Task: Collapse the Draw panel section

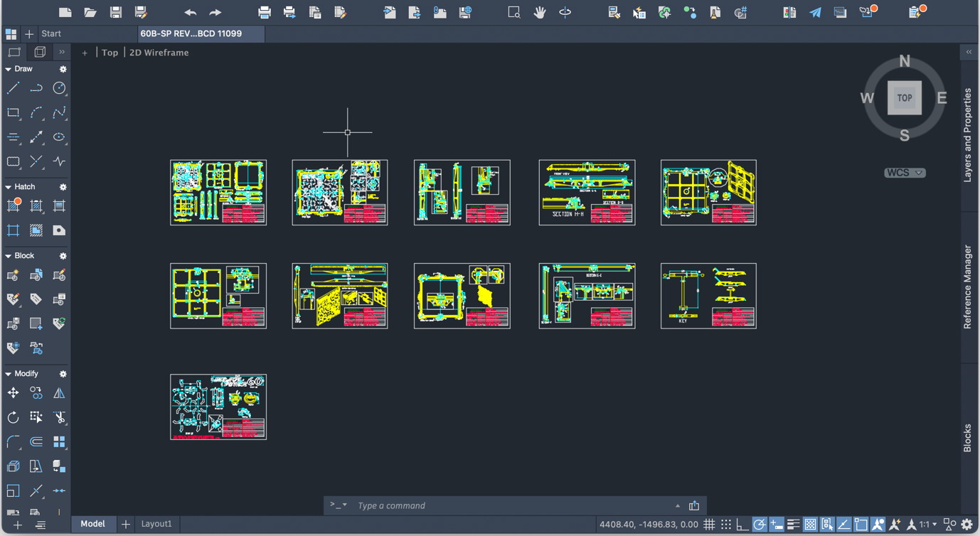Action: pos(8,69)
